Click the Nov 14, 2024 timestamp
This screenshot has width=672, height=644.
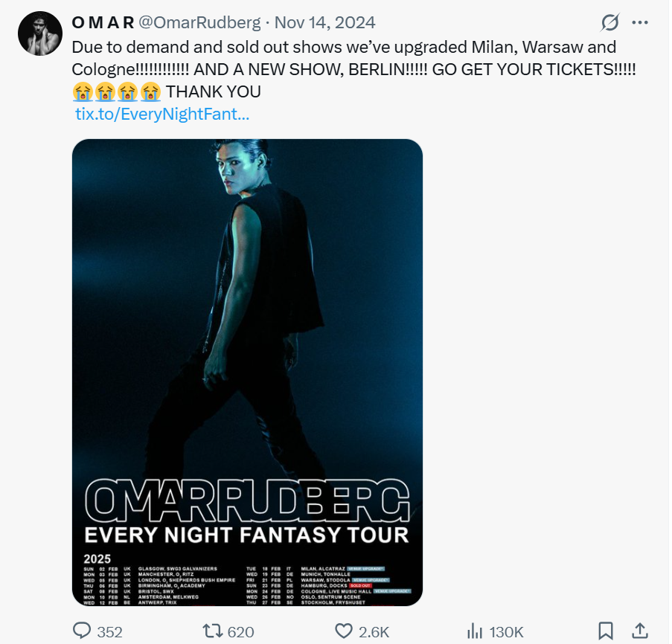325,23
